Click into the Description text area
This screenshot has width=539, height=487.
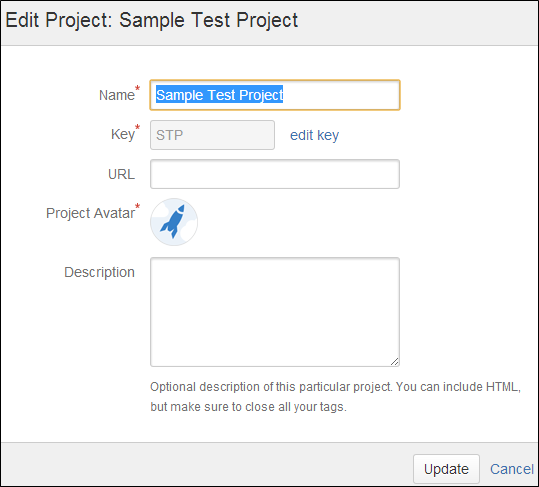point(275,312)
